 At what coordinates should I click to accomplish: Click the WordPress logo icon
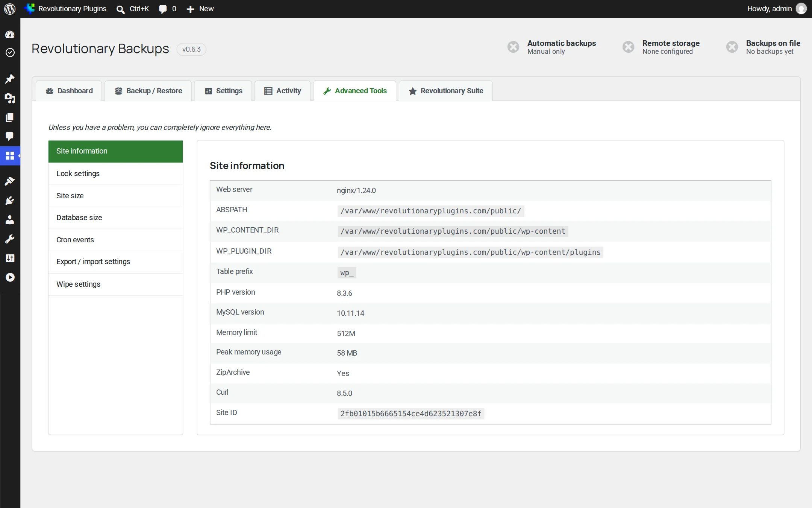point(10,9)
